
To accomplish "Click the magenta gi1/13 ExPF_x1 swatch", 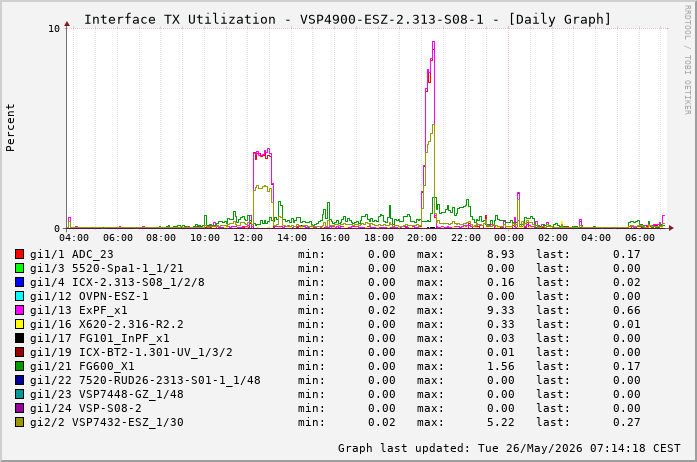I will 19,310.
